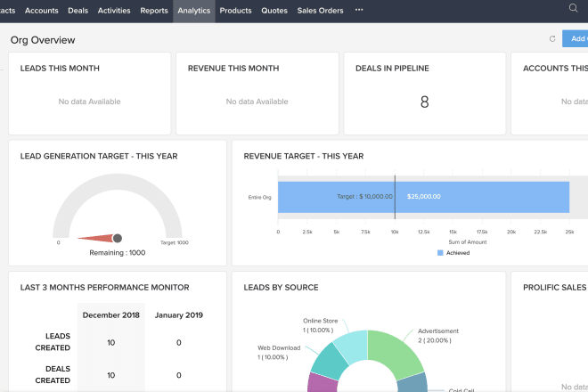The width and height of the screenshot is (588, 392).
Task: Click the REVENUE TARGET - THIS YEAR title
Action: (x=304, y=156)
